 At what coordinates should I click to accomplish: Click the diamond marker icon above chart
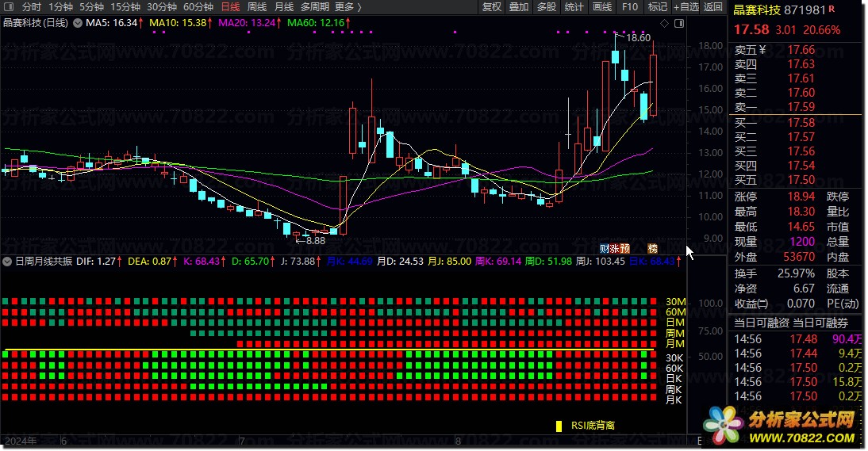point(664,23)
